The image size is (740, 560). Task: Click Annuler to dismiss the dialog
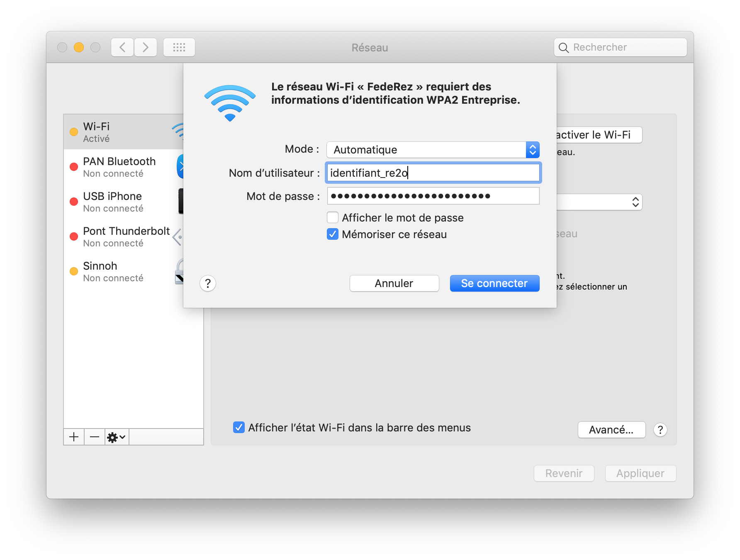pos(394,283)
